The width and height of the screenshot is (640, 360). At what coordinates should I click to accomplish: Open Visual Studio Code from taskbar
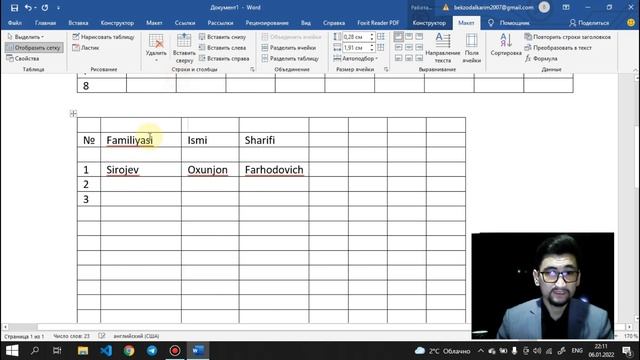(106, 351)
